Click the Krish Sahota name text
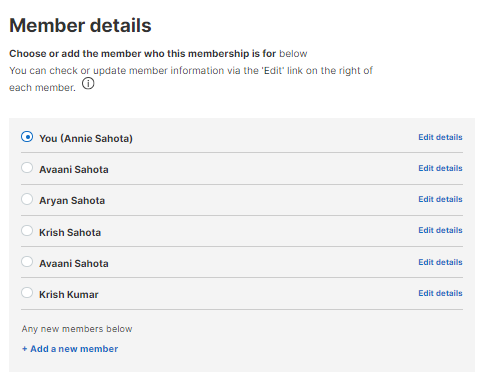495x381 pixels. coord(70,232)
